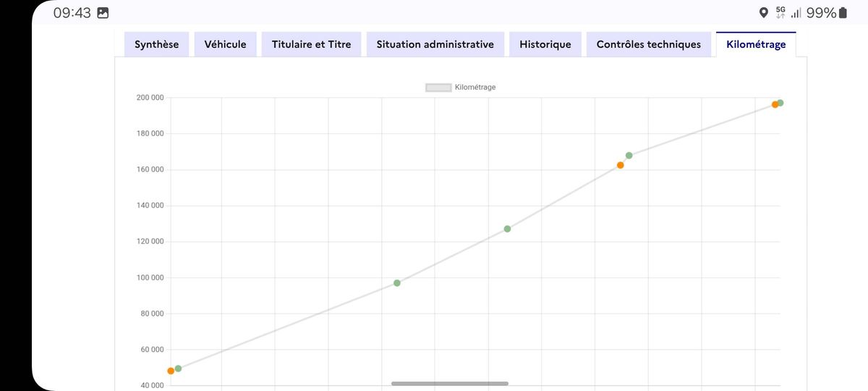Click the orange point near 196 000
This screenshot has height=391, width=868.
(x=775, y=104)
